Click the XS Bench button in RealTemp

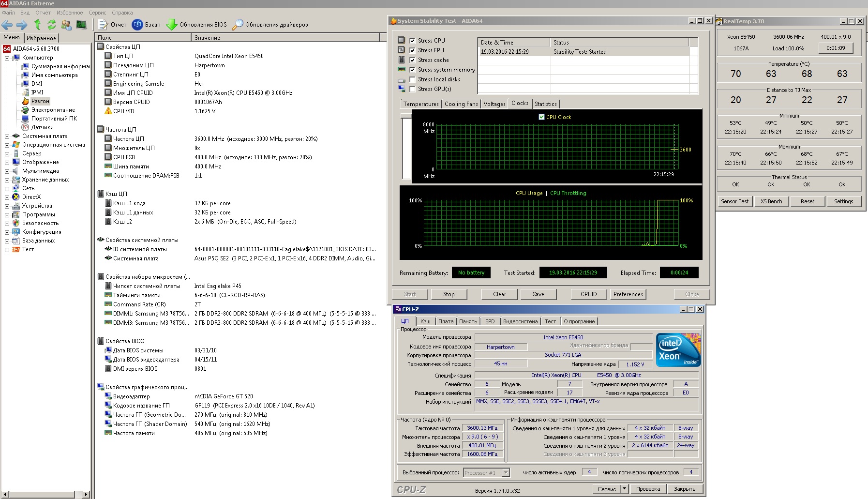click(x=771, y=201)
